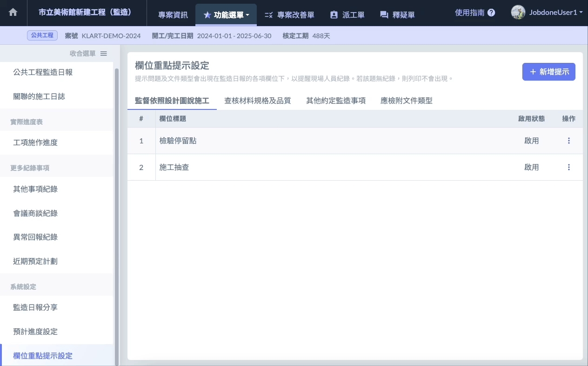The width and height of the screenshot is (588, 366).
Task: Open actions menu for 檢驗停留點 row
Action: [x=568, y=141]
